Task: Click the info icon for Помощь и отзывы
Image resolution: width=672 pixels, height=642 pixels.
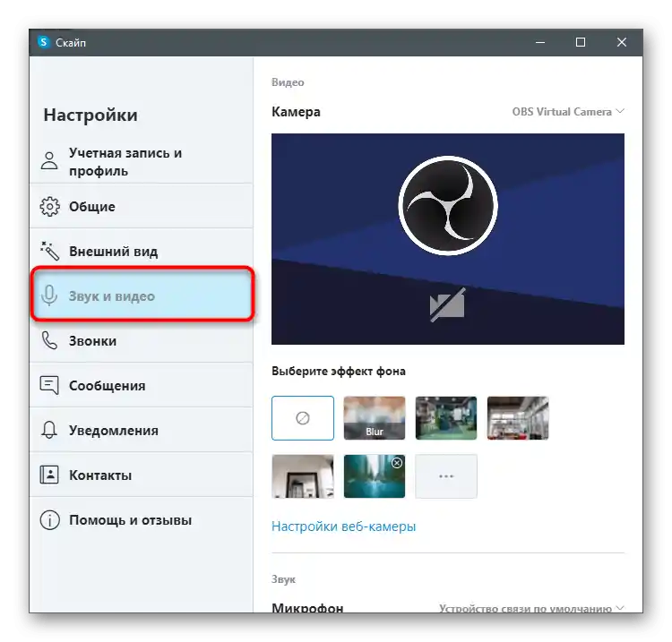Action: (49, 520)
